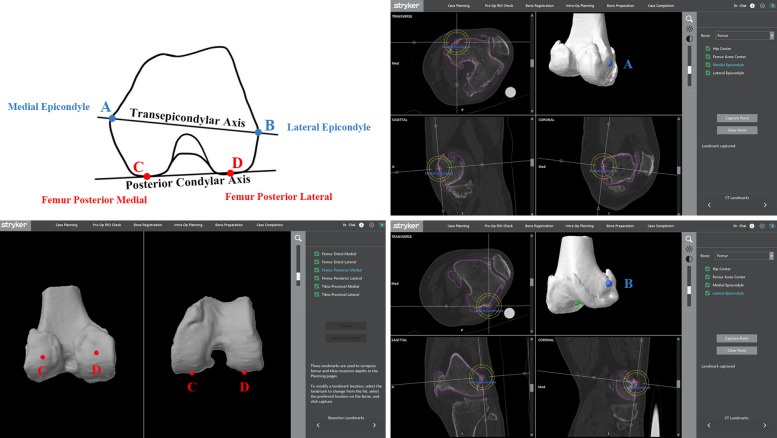Open Case Completion tab in the point B screen
Screen dimensions: 777x438
tap(661, 226)
